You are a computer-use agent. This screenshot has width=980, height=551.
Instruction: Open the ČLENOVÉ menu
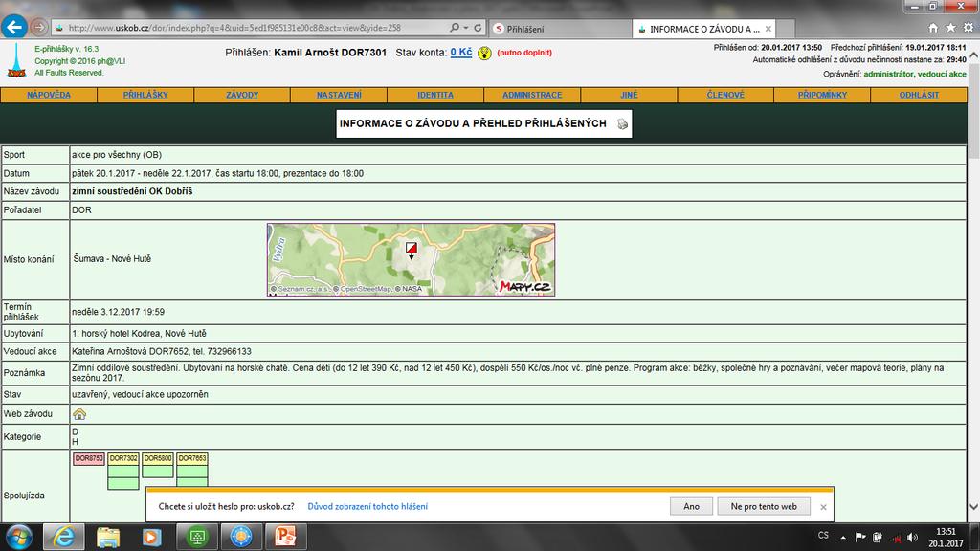click(x=725, y=95)
